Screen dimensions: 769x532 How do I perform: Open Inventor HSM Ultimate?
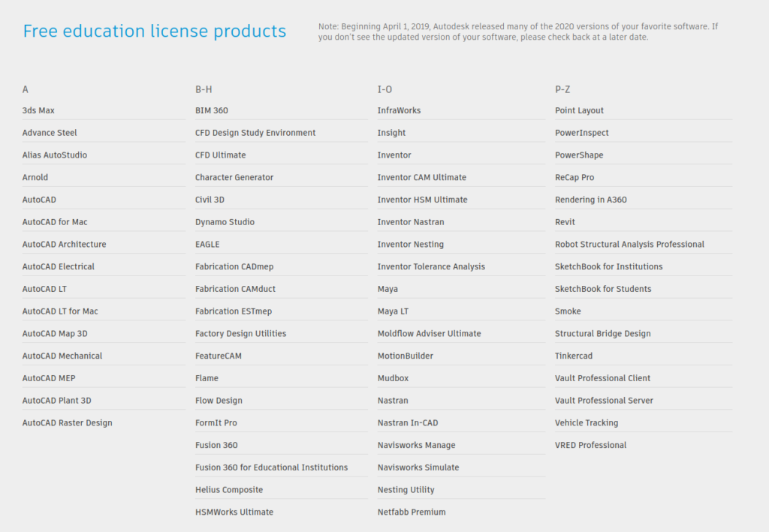coord(423,200)
